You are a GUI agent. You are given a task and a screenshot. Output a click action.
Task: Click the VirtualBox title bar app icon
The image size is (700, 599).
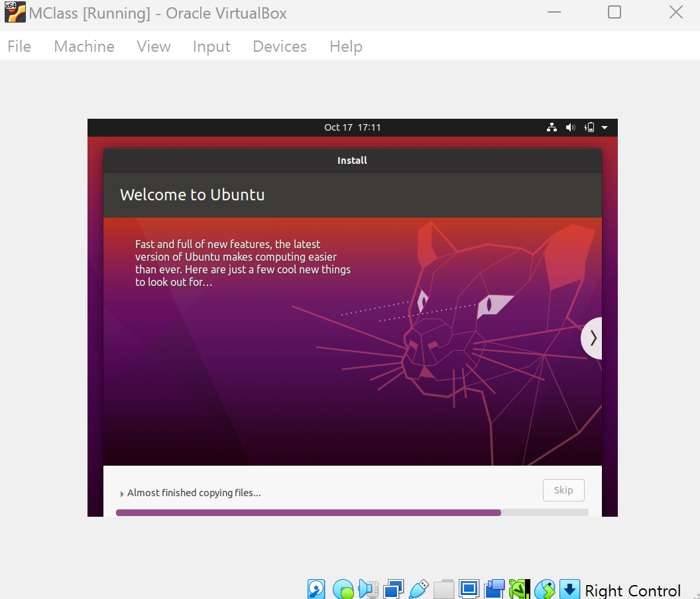tap(15, 12)
